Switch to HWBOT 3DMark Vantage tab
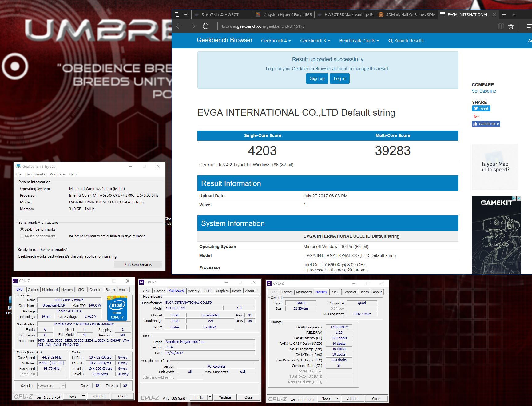Viewport: 532px width, 406px height. [x=345, y=14]
